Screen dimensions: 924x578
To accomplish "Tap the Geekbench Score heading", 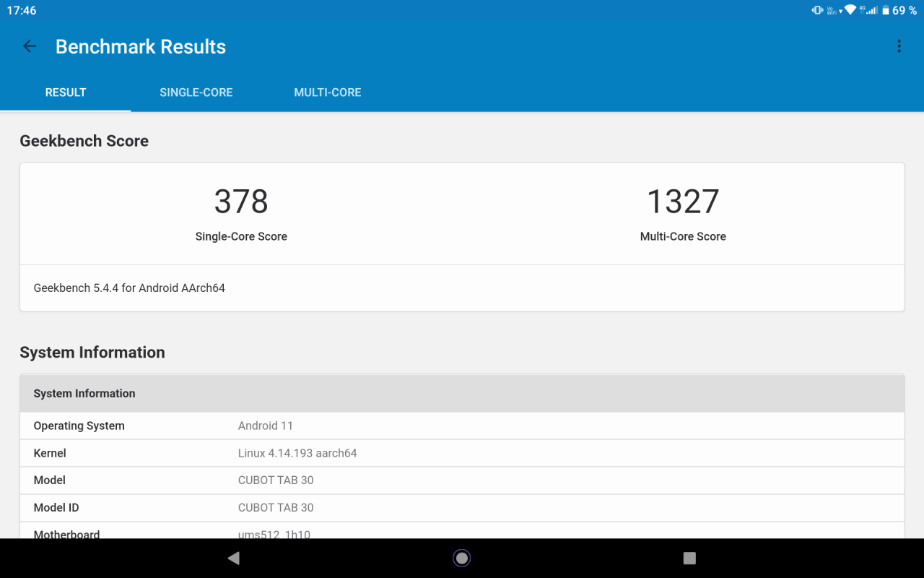I will point(84,141).
